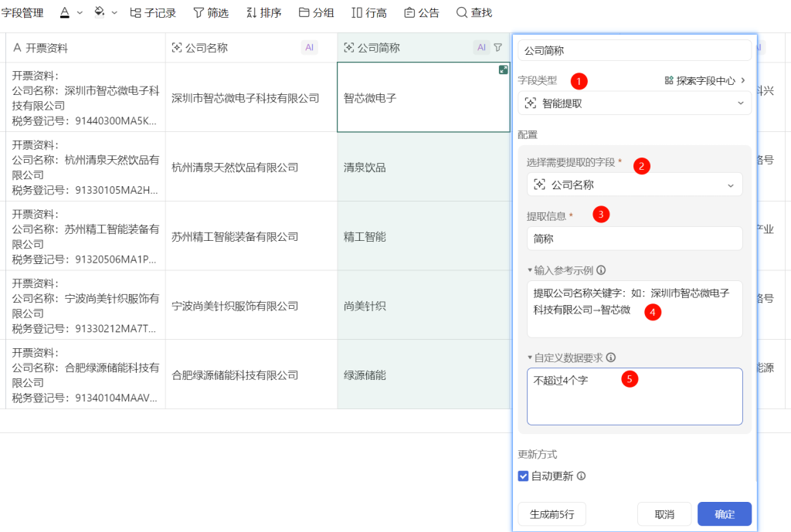Viewport: 791px width, 532px height.
Task: Edit the 不超过4个字 requirement text area
Action: [x=635, y=396]
